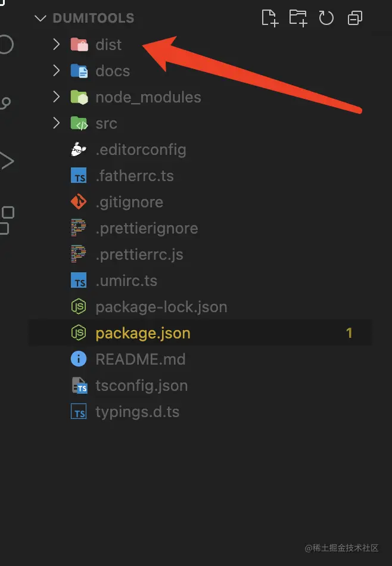Expand the docs folder chevron
Image resolution: width=392 pixels, height=566 pixels.
[x=57, y=71]
